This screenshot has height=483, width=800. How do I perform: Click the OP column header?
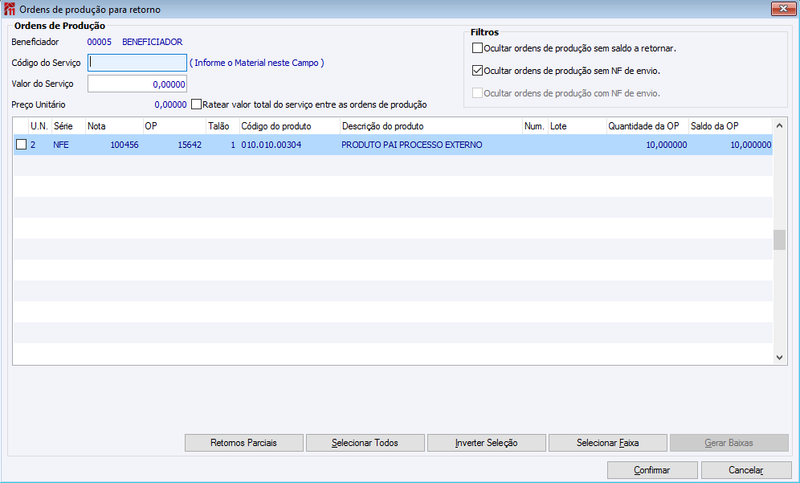[x=174, y=126]
